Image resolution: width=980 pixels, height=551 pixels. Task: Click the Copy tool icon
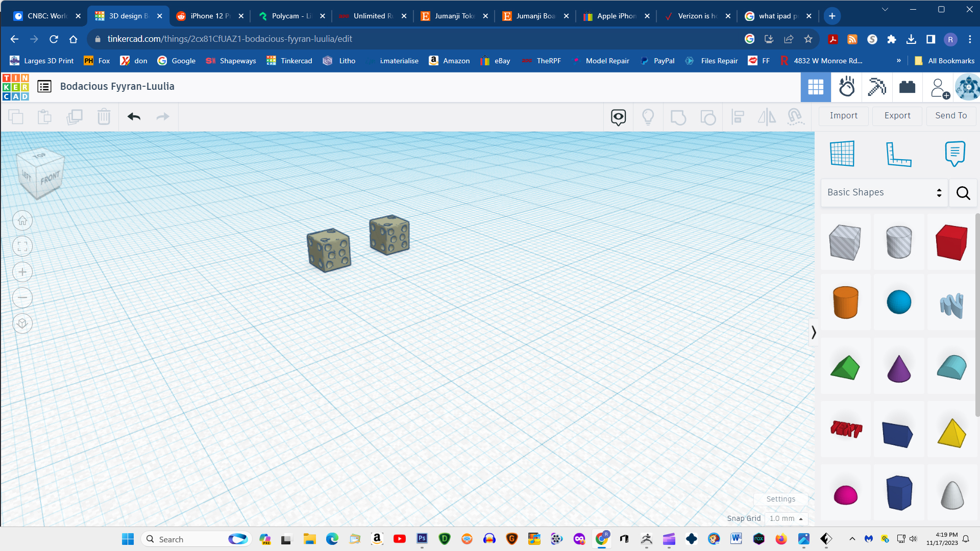(x=16, y=117)
